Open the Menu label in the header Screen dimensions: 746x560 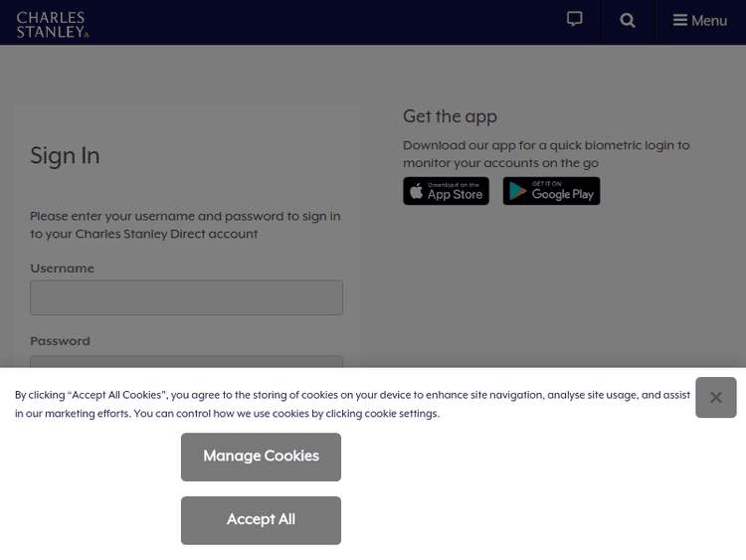pos(709,21)
